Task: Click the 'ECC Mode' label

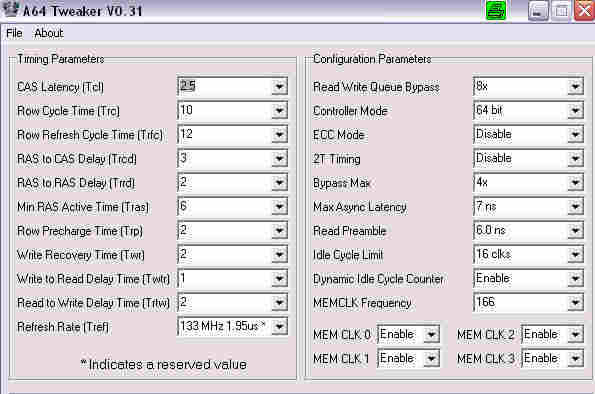Action: [x=339, y=135]
